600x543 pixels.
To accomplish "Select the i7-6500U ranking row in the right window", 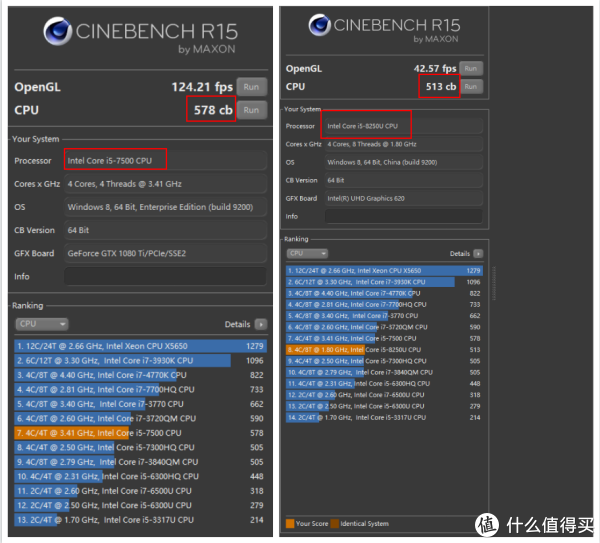I will coord(384,395).
